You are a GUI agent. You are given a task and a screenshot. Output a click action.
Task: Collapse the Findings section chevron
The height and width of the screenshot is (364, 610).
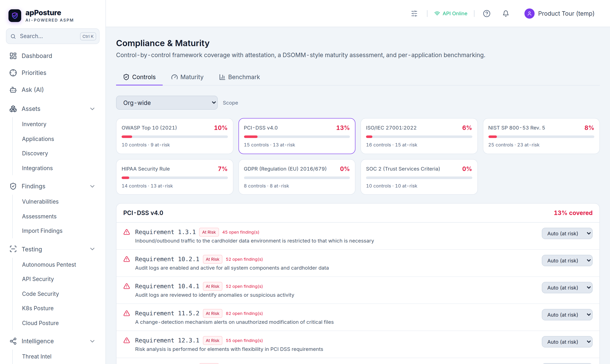pos(92,186)
